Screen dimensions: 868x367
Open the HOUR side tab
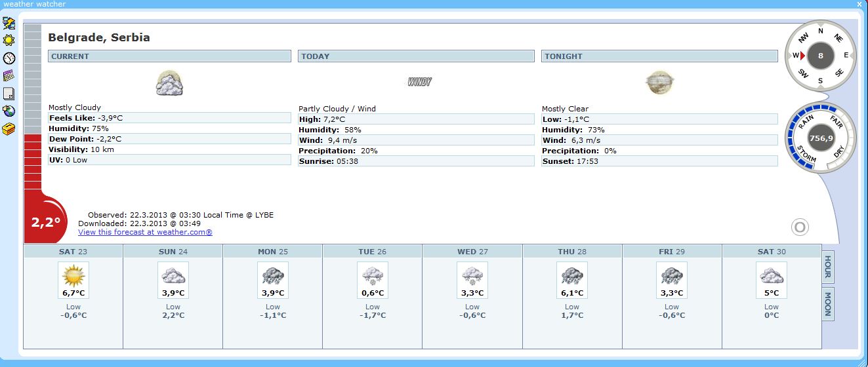click(828, 265)
